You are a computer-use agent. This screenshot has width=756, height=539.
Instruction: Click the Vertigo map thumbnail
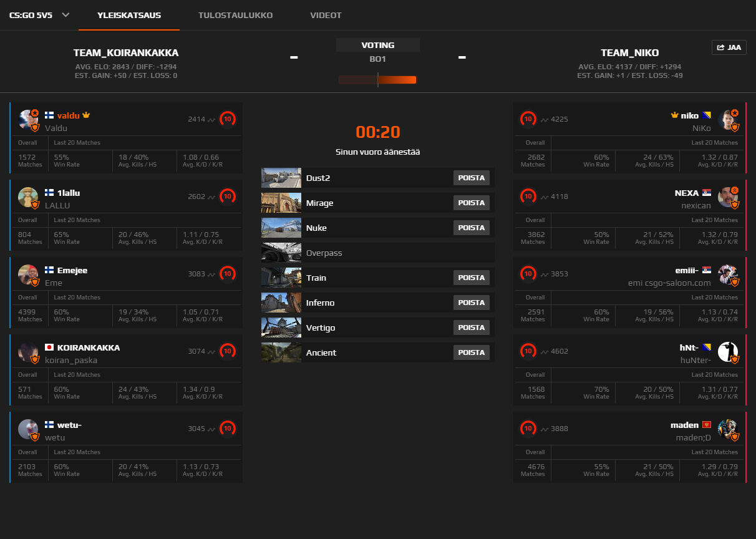(281, 328)
